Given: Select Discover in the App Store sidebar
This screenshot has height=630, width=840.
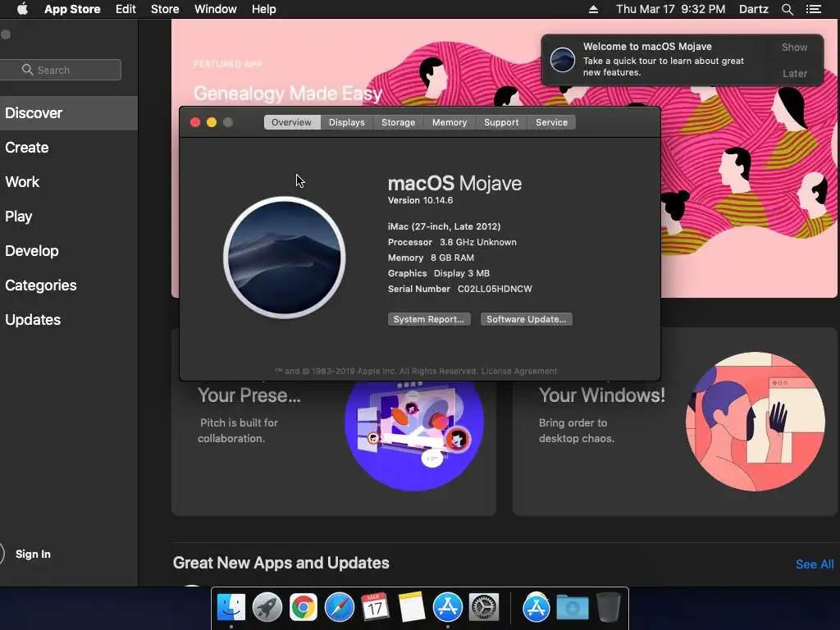Looking at the screenshot, I should [69, 113].
